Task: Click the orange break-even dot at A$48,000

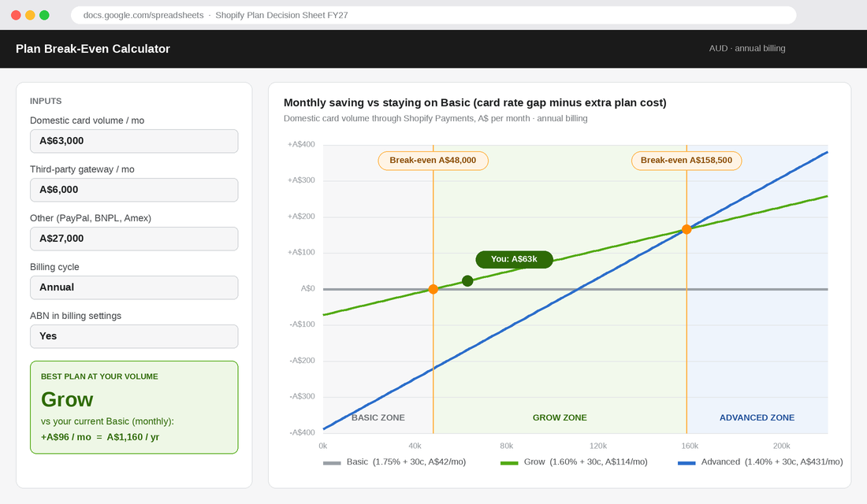Action: [433, 289]
